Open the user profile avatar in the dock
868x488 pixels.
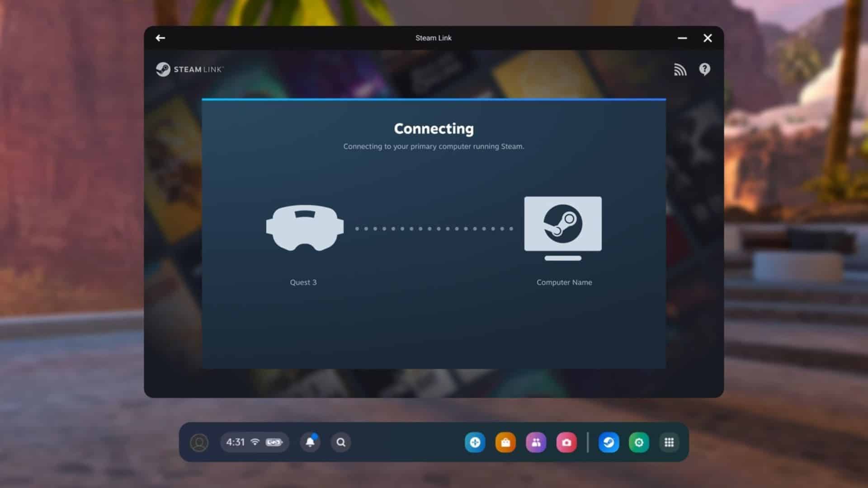pos(199,442)
